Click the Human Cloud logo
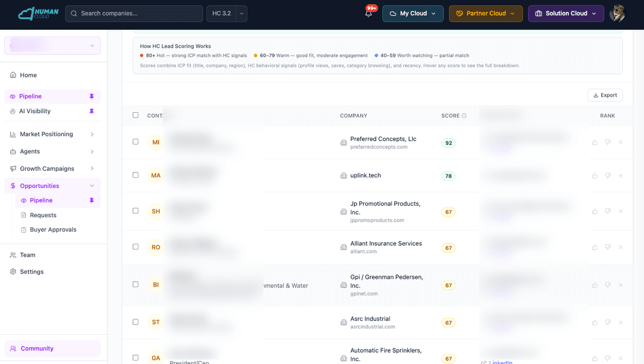 [x=38, y=13]
